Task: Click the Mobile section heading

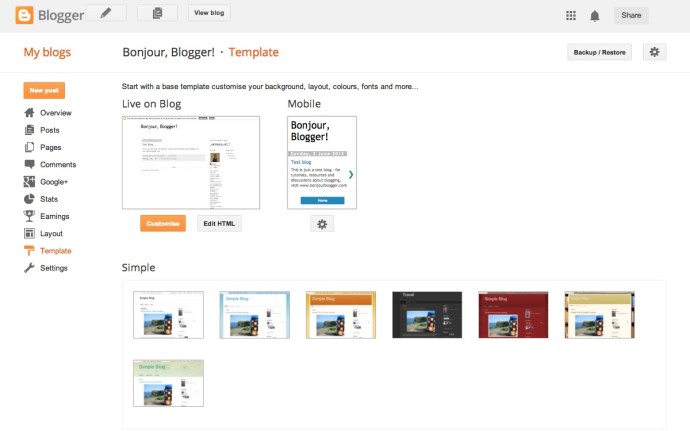Action: [x=304, y=104]
